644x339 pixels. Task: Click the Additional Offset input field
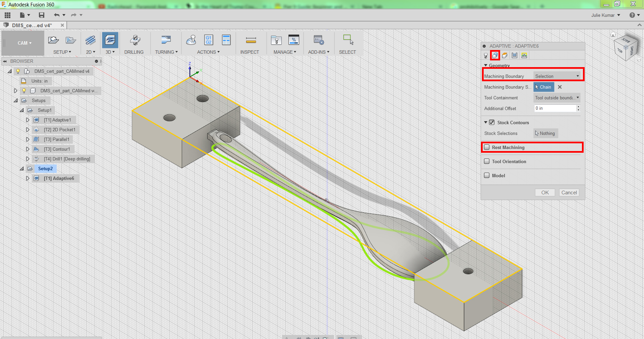tap(555, 108)
